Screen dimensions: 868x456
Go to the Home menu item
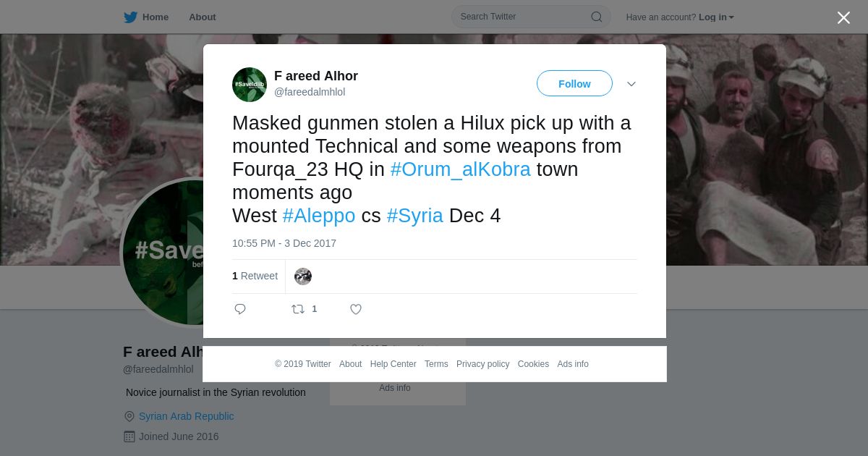(x=156, y=17)
